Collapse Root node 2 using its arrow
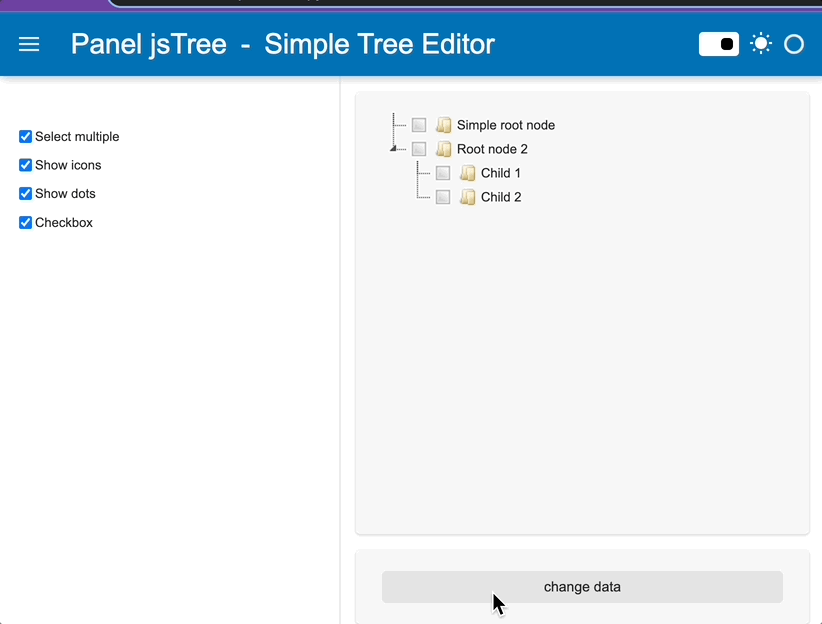The image size is (822, 624). pos(394,148)
